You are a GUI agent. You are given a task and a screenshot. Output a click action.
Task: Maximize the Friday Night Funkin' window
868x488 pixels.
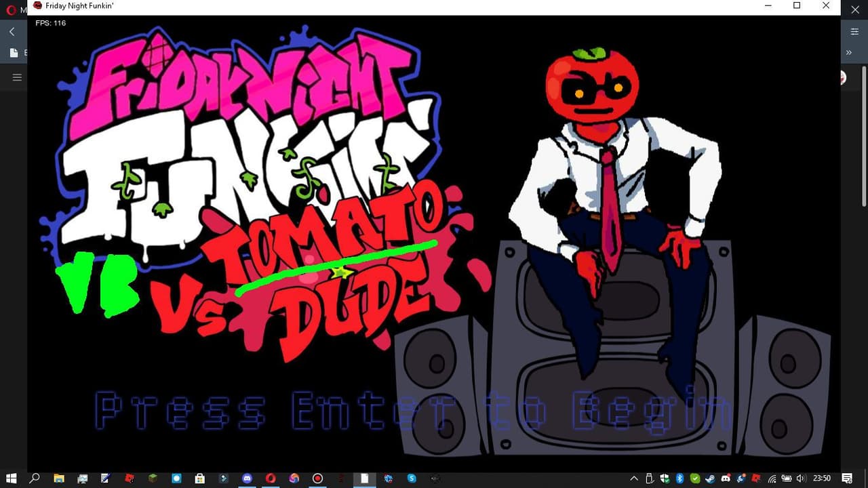[x=797, y=5]
